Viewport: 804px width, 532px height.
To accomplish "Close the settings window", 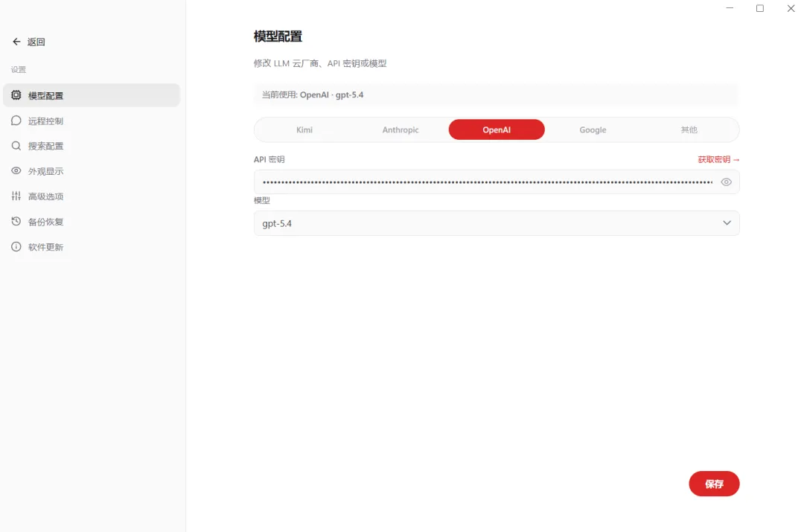I will 791,8.
